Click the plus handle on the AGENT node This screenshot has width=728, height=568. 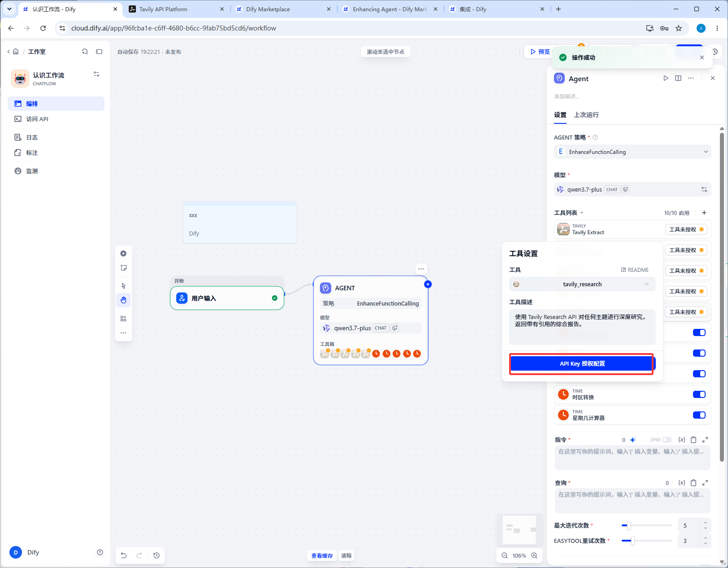click(428, 284)
